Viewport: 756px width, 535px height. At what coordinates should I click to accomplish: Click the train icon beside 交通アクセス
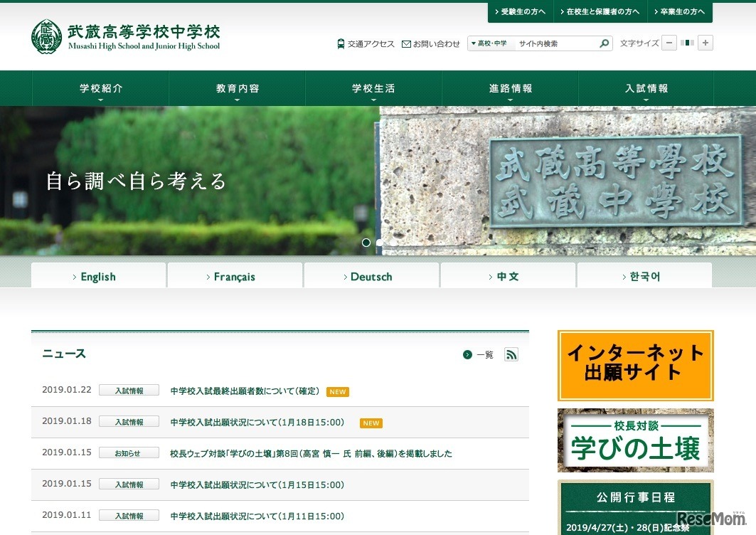pos(341,43)
